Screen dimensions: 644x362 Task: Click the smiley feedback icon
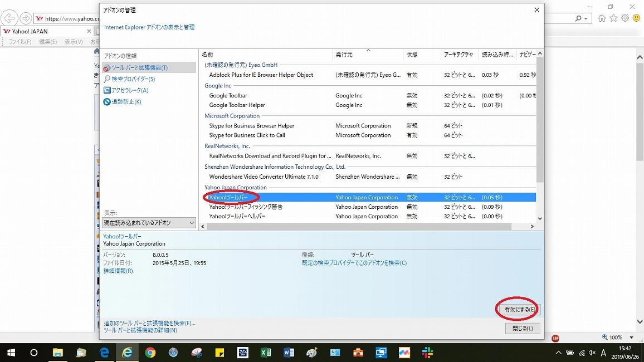point(637,18)
